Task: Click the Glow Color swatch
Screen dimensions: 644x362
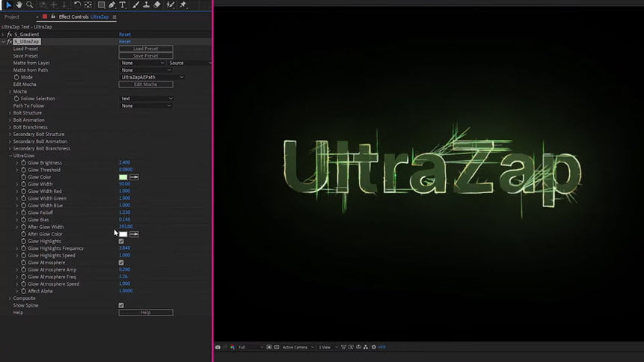Action: point(123,177)
